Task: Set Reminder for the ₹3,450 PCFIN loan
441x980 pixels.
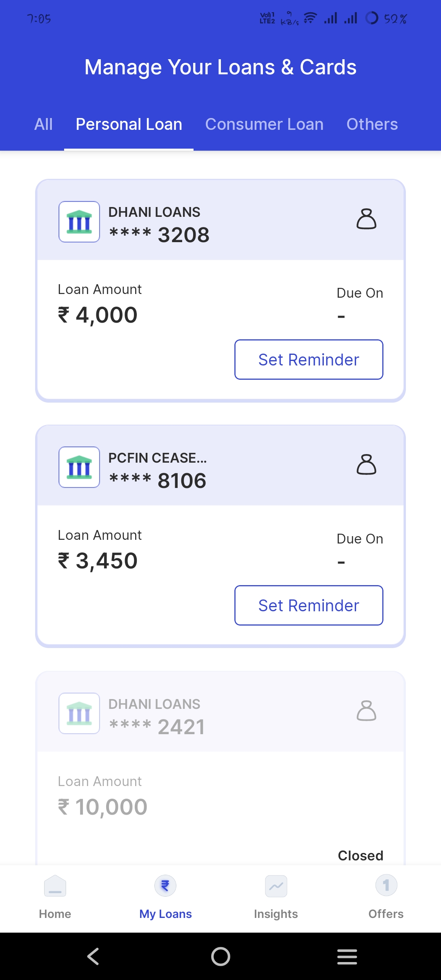Action: click(309, 606)
